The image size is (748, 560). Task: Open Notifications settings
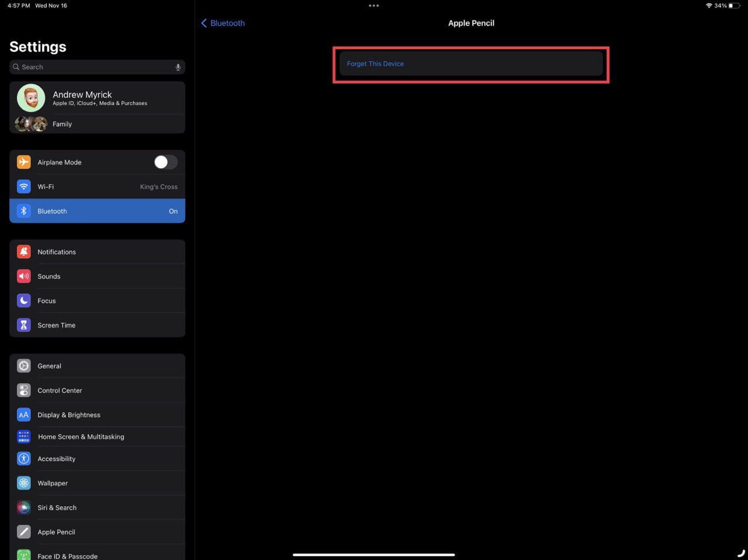click(97, 252)
